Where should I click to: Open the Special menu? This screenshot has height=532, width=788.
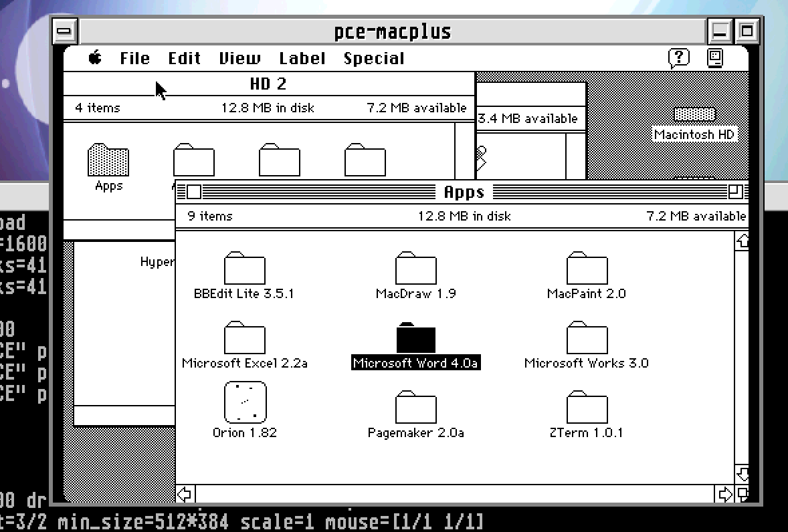point(374,58)
